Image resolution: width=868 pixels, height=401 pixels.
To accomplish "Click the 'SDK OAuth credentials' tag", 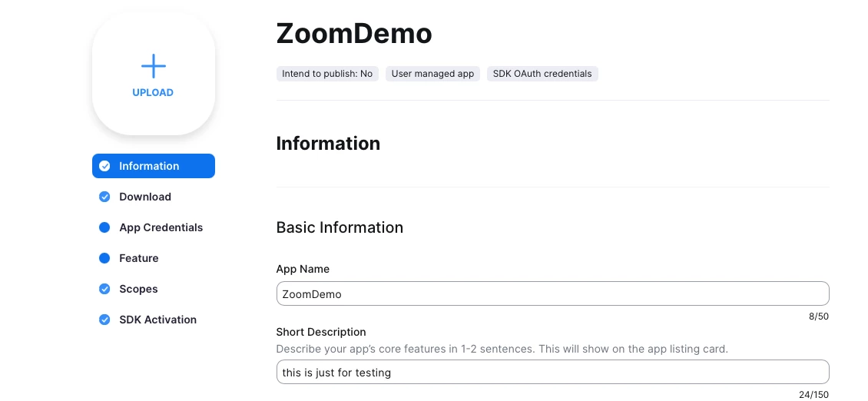I will click(x=542, y=74).
